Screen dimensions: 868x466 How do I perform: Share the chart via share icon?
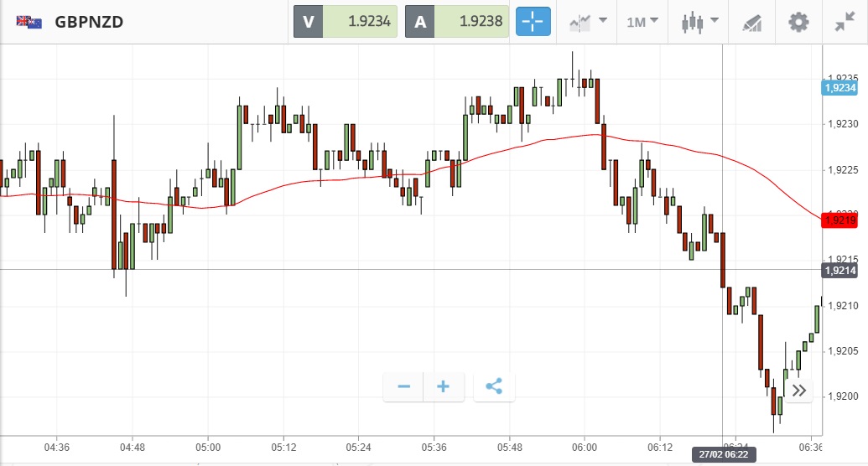pos(494,386)
